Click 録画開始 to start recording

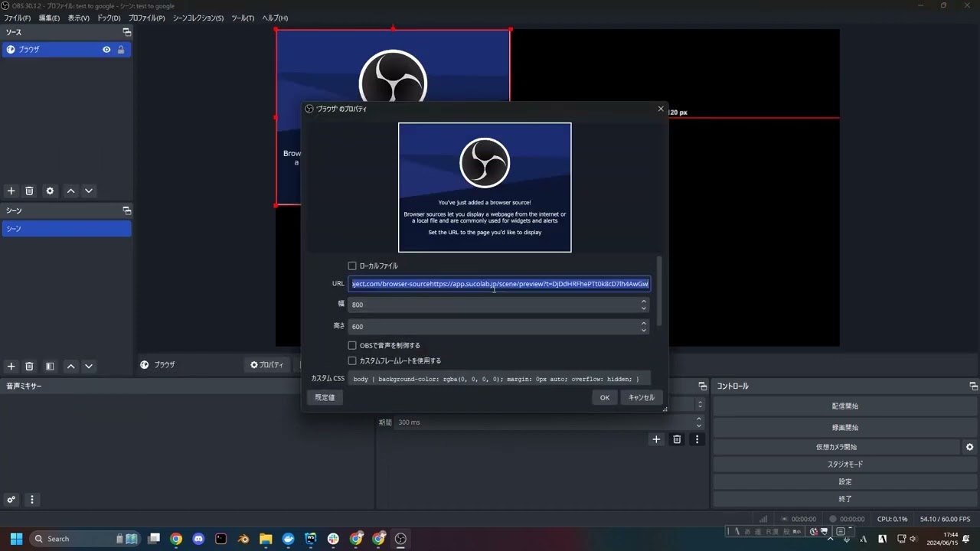tap(845, 428)
